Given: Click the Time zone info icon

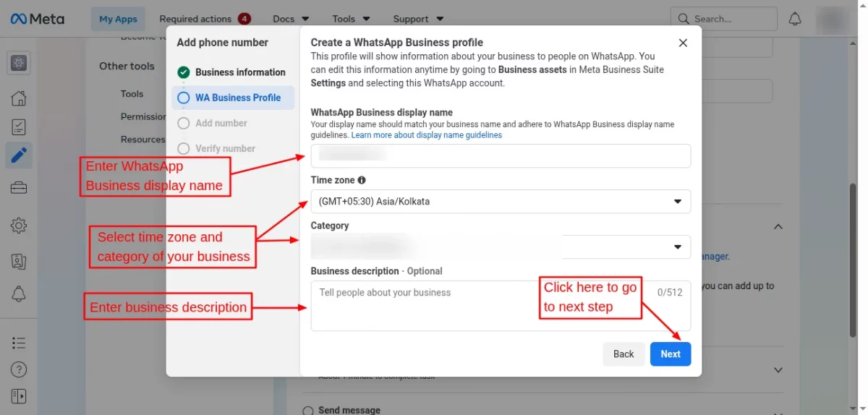Looking at the screenshot, I should coord(362,180).
